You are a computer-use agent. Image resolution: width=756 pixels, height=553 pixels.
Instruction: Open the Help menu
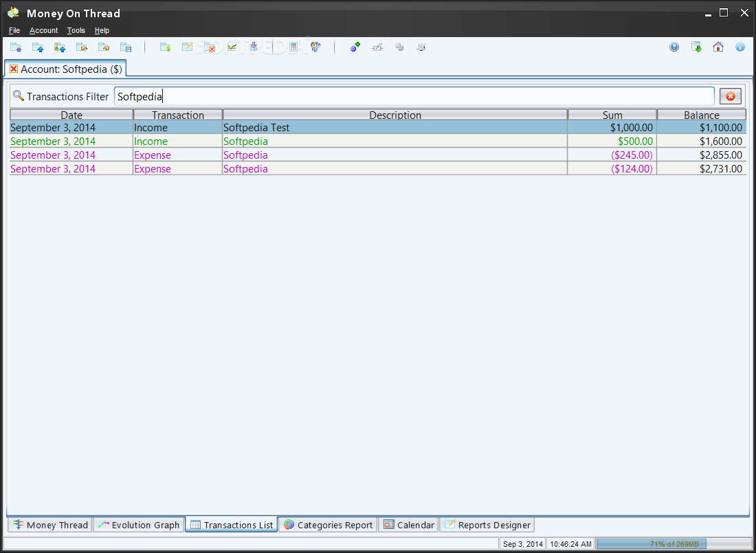click(102, 30)
